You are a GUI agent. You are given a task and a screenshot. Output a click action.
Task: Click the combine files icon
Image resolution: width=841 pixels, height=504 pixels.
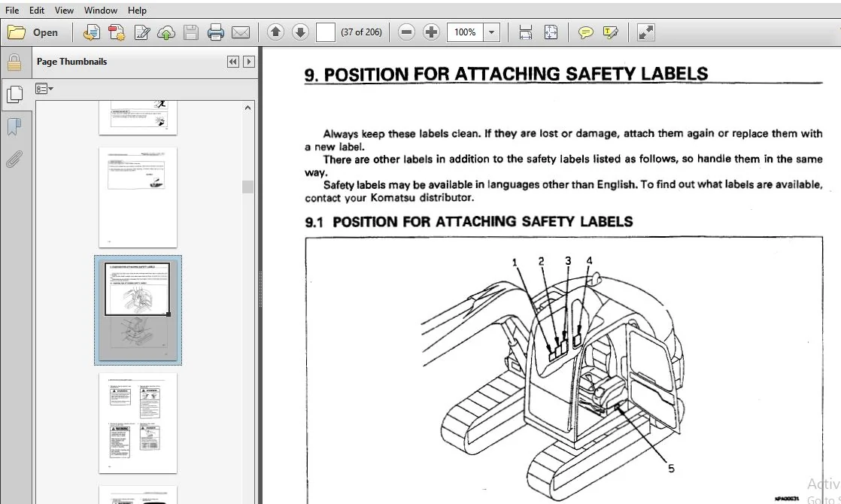click(x=117, y=32)
